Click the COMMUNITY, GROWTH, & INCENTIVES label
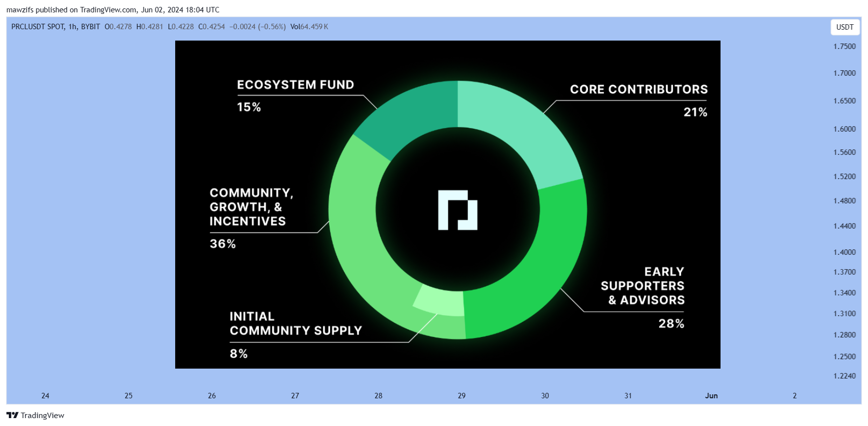868x426 pixels. 251,207
